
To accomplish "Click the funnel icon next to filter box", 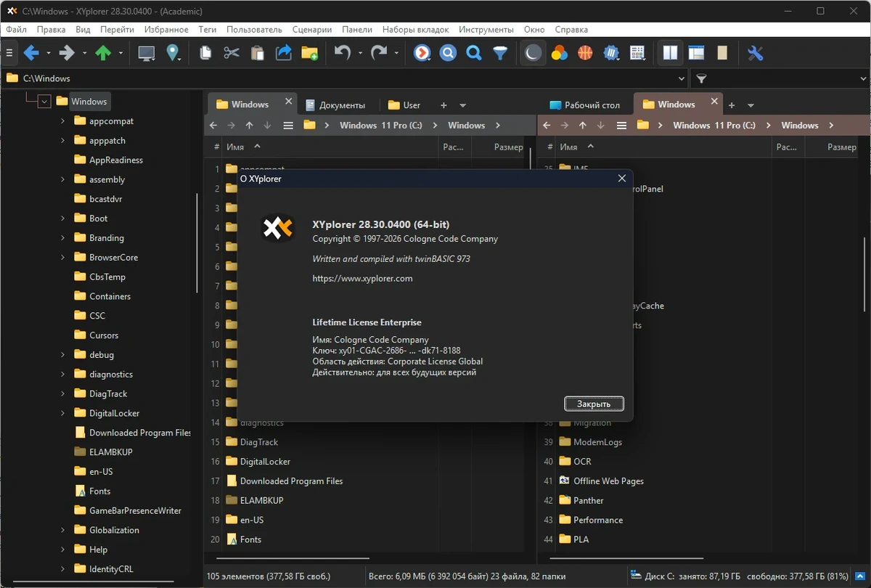I will point(701,78).
